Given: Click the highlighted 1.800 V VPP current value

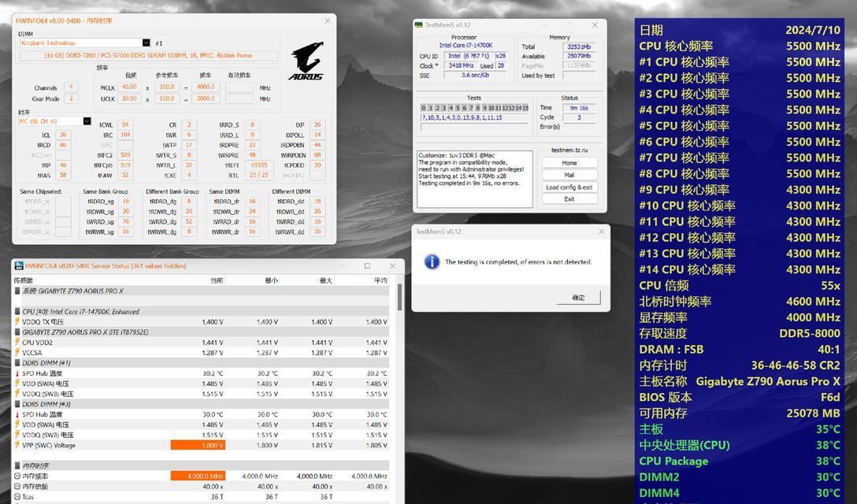Looking at the screenshot, I should (198, 446).
